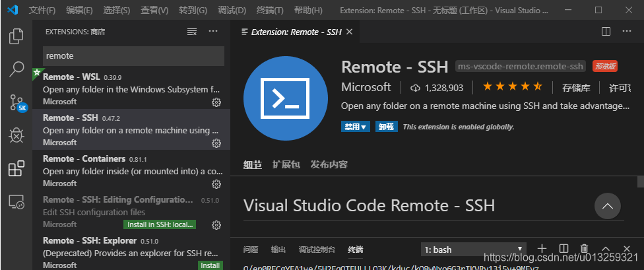Screen dimensions: 644x270
Task: Open gear for Remote - SSH: Editing Configuration
Action: tap(216, 225)
